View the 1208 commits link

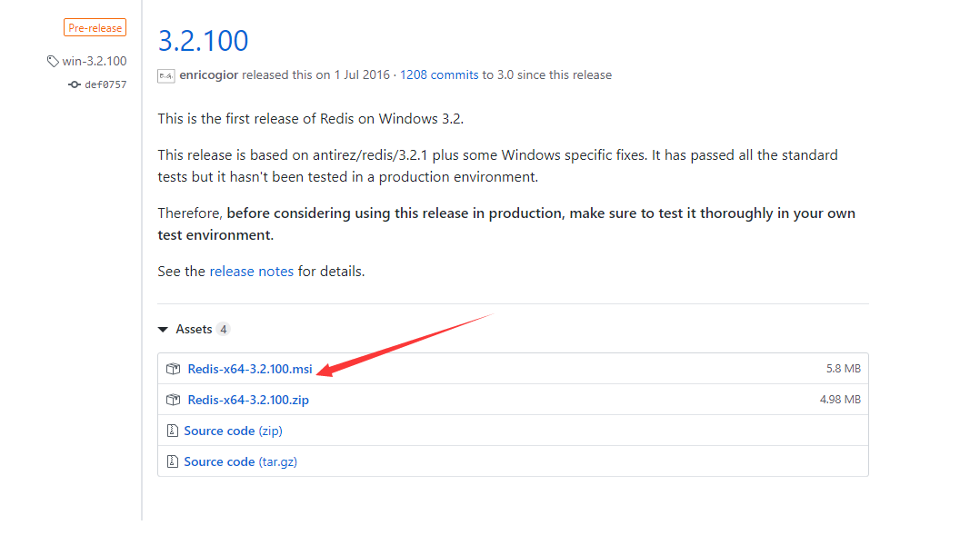439,74
